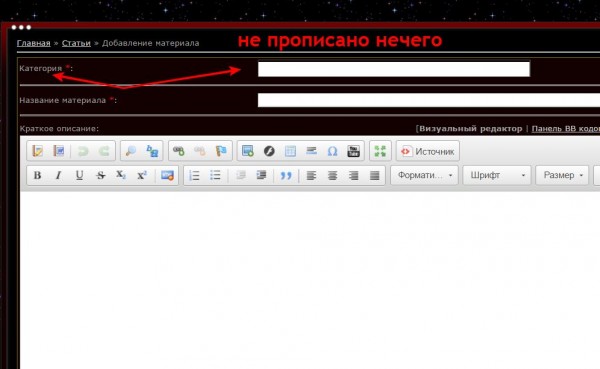The width and height of the screenshot is (600, 369).
Task: Open the Шрифт font dropdown
Action: pos(497,175)
